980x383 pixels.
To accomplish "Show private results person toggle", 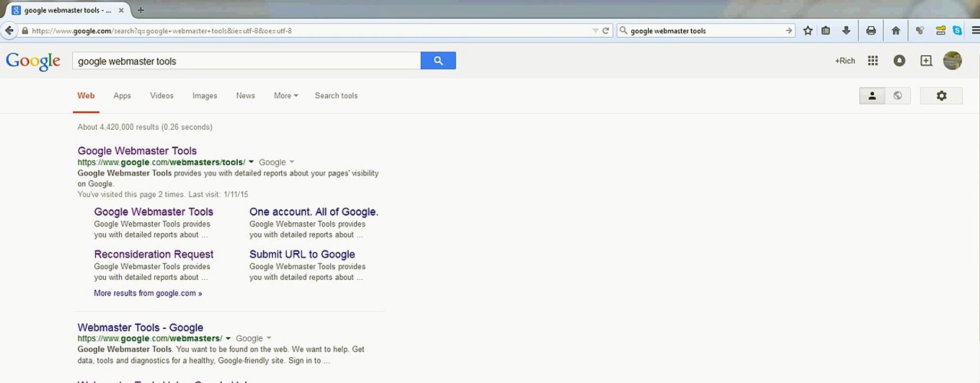I will pos(872,96).
